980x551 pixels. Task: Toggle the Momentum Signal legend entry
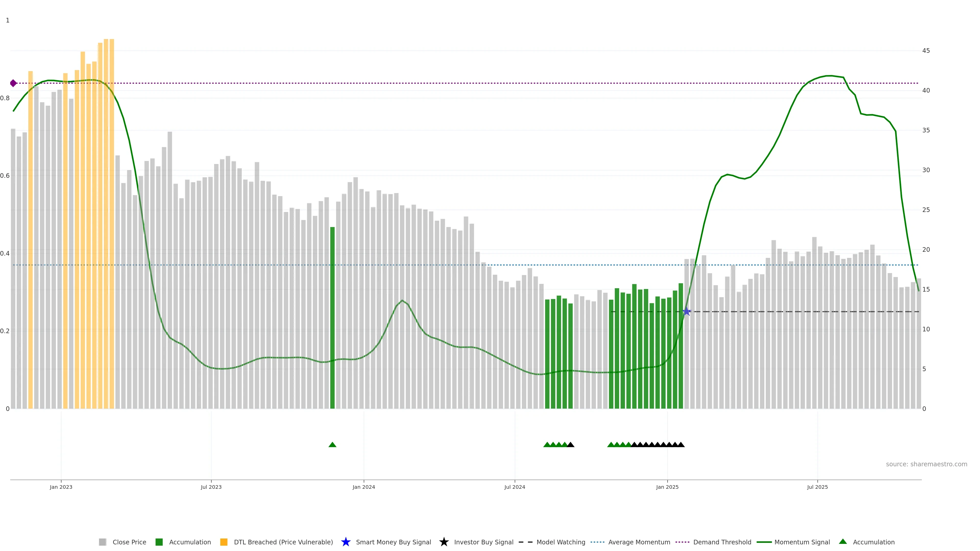pos(802,542)
